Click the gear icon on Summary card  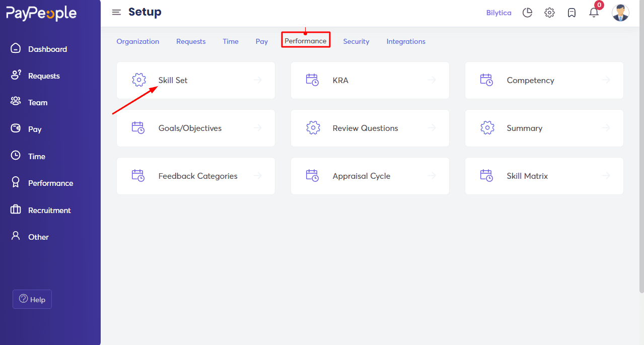(x=487, y=128)
